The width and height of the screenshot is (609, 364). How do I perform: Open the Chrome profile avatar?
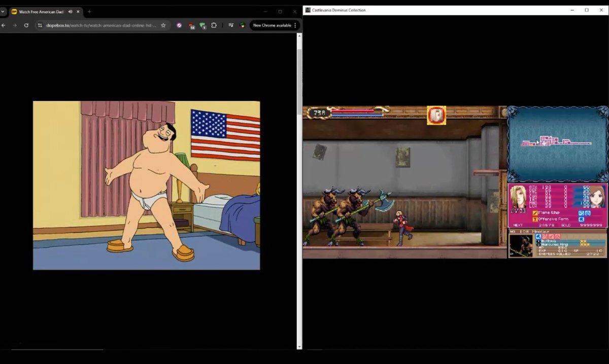pos(243,25)
